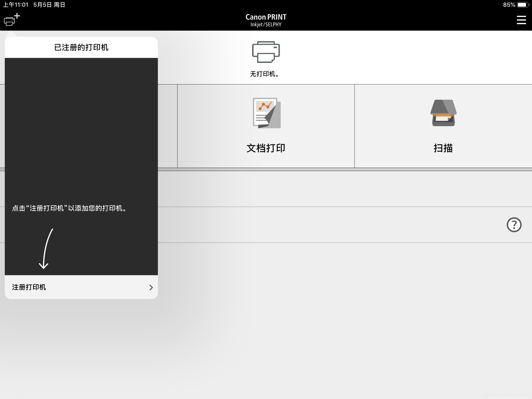Tap the clock 上午11:01 in status bar
The image size is (532, 399).
tap(16, 4)
